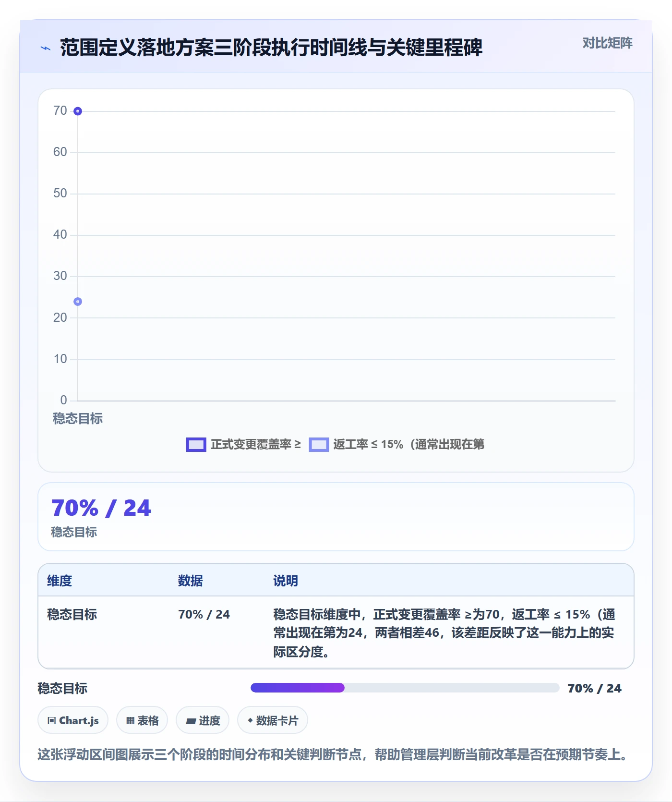Click the y-axis label 70
The height and width of the screenshot is (802, 672).
(60, 111)
